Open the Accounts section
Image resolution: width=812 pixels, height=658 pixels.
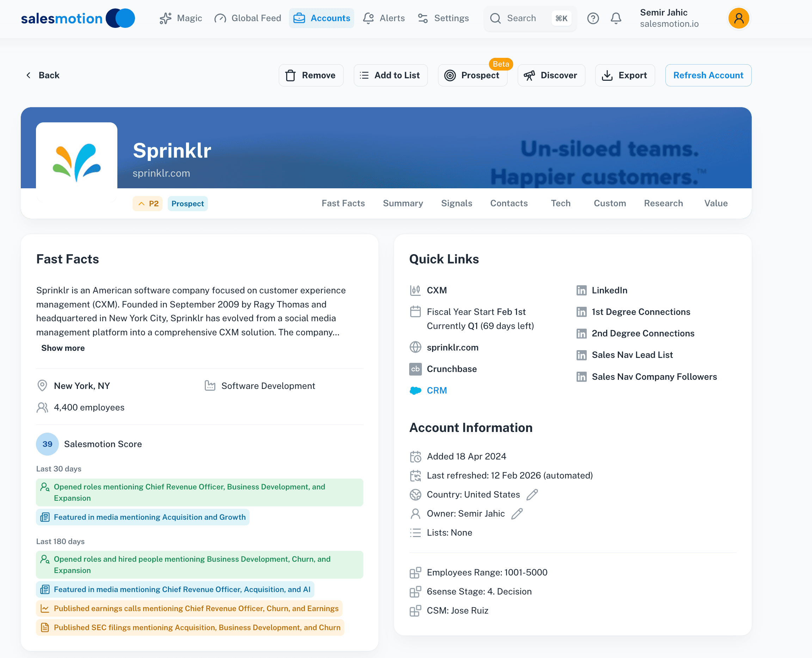point(321,18)
